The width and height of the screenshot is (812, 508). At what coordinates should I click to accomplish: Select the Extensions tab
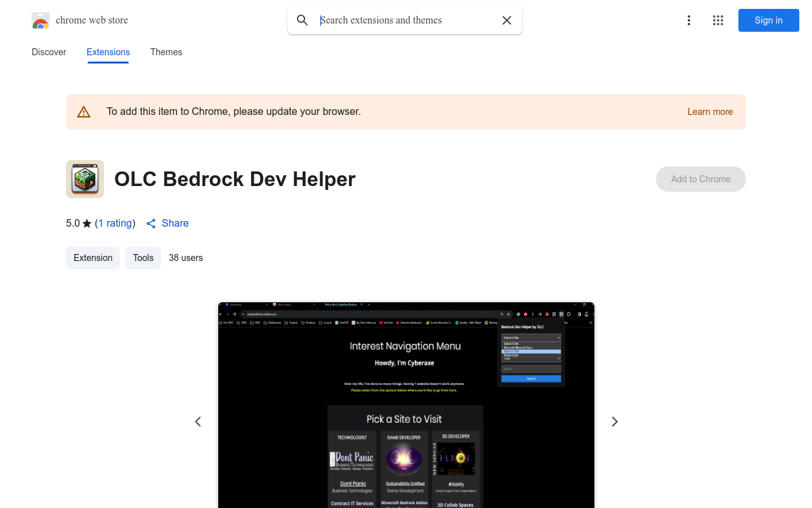click(108, 52)
